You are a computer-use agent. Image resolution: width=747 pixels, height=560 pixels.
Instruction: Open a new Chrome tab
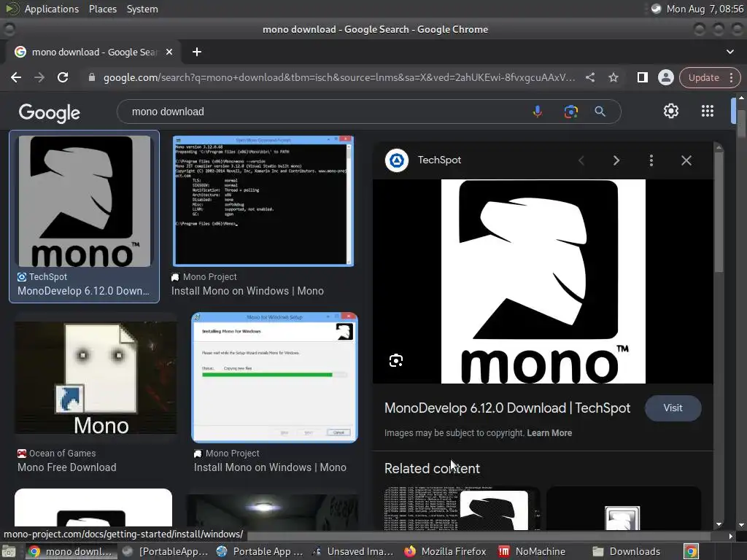pyautogui.click(x=197, y=52)
